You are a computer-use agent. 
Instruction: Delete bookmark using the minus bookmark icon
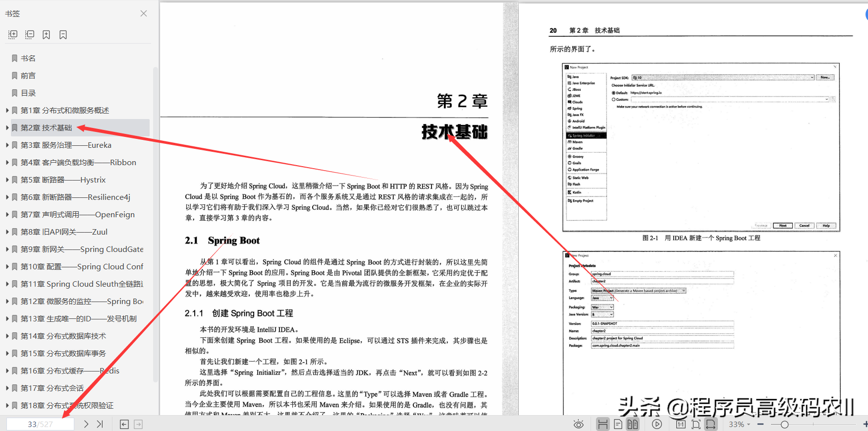pyautogui.click(x=63, y=34)
